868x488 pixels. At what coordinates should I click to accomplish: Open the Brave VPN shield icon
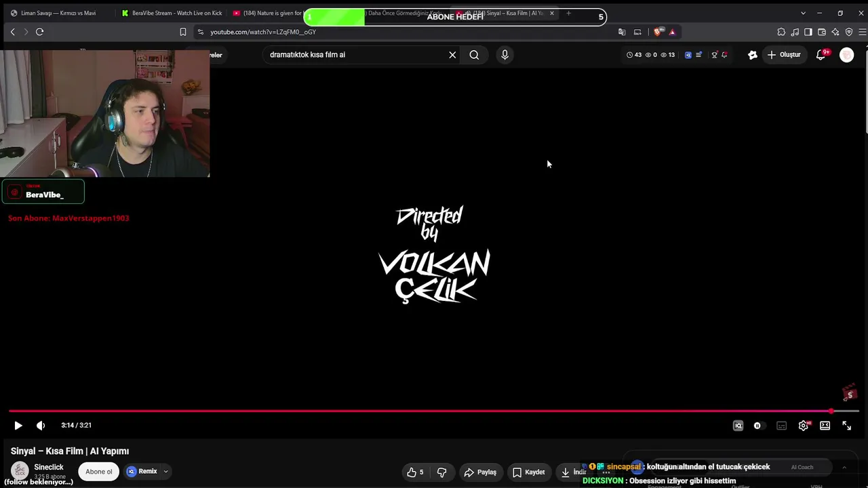pos(849,32)
